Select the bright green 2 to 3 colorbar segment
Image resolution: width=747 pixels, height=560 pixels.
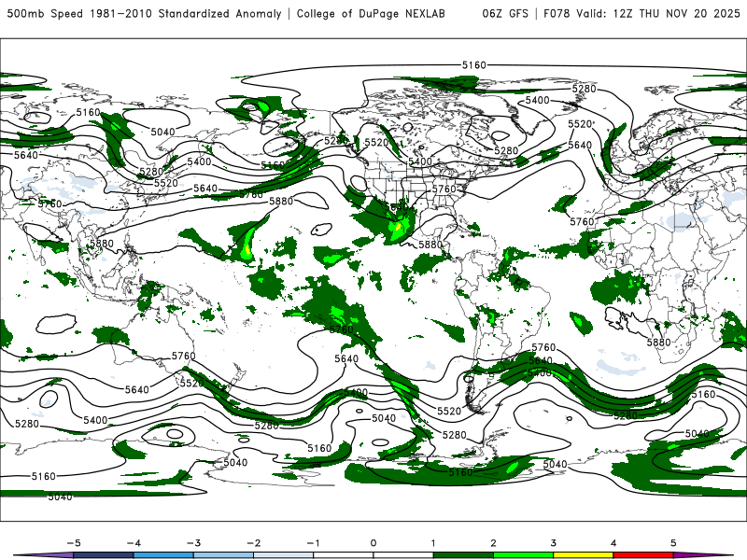click(x=524, y=555)
